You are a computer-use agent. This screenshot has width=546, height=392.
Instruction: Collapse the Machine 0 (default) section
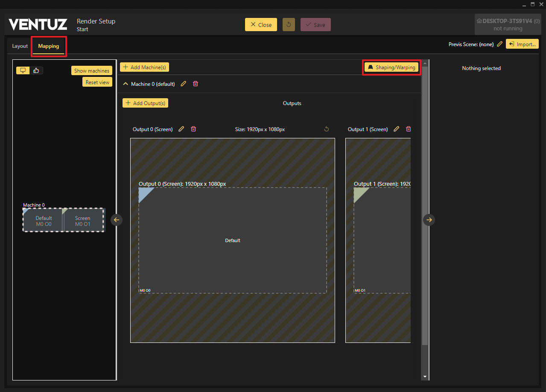(x=126, y=84)
